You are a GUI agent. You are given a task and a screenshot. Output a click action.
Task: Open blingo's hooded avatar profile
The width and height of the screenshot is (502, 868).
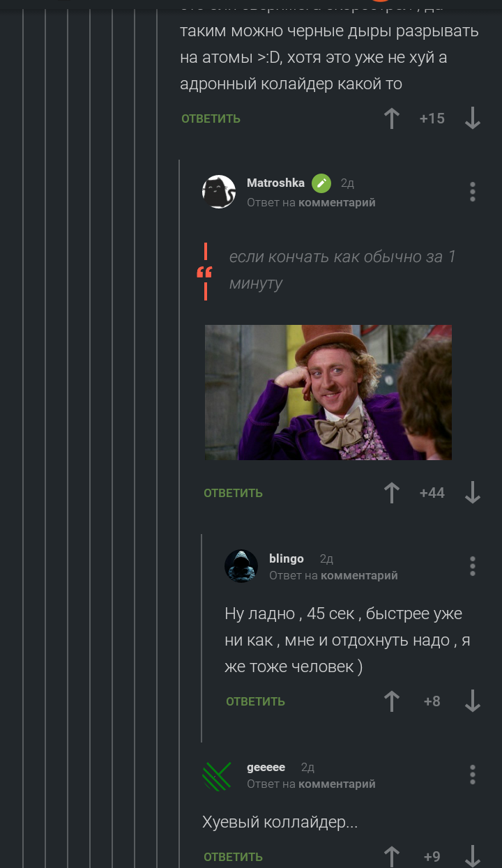click(x=241, y=566)
